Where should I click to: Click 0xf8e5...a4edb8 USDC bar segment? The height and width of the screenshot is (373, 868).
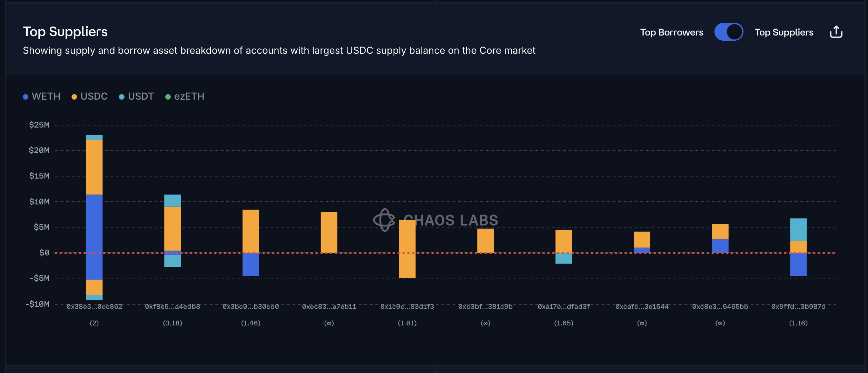172,228
